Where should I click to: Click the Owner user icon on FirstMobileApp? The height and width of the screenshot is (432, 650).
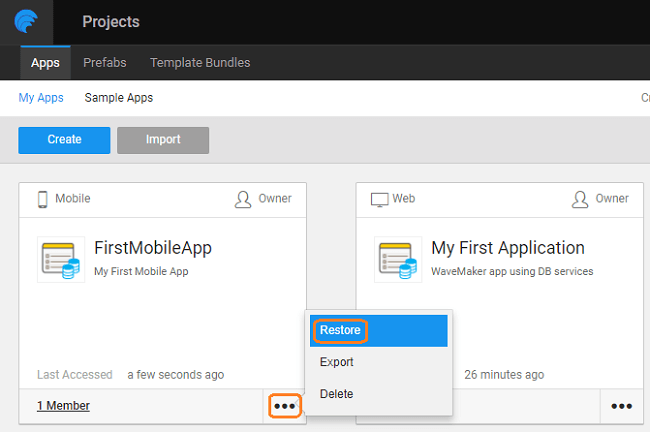coord(243,199)
